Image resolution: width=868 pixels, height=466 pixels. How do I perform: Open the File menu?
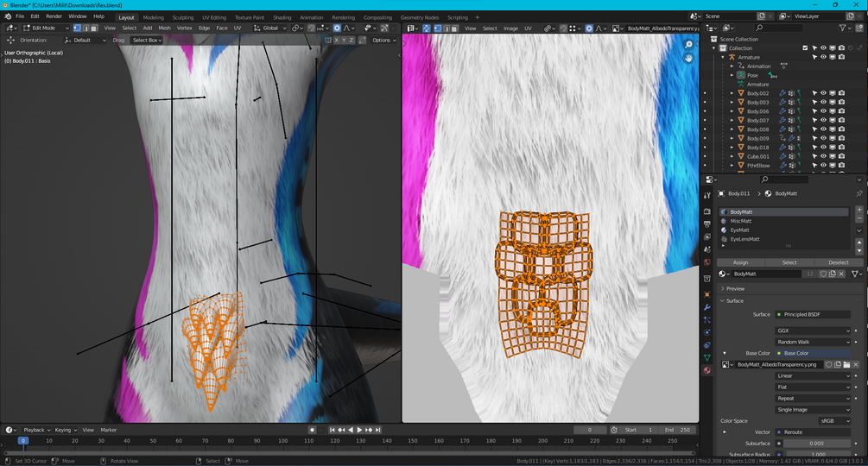click(x=20, y=16)
